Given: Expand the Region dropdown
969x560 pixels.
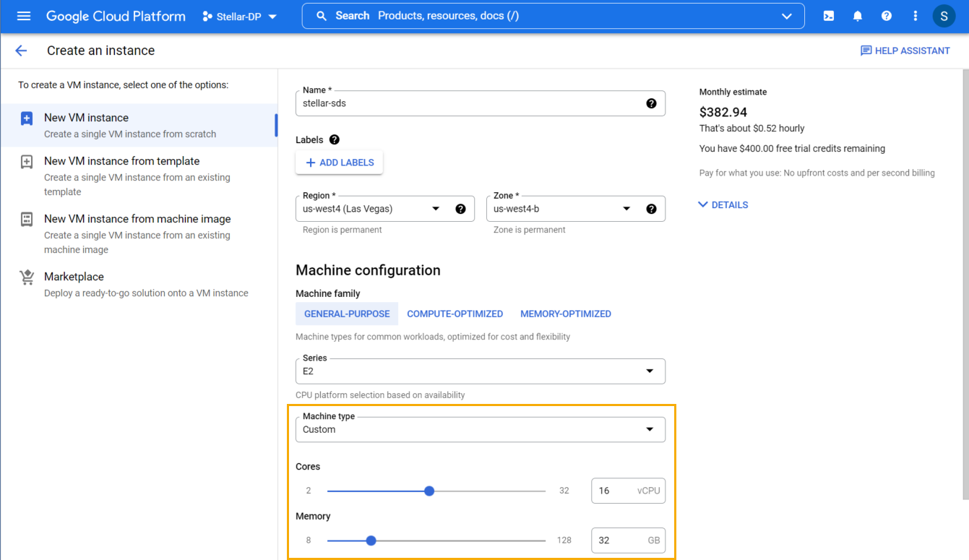Looking at the screenshot, I should point(436,209).
